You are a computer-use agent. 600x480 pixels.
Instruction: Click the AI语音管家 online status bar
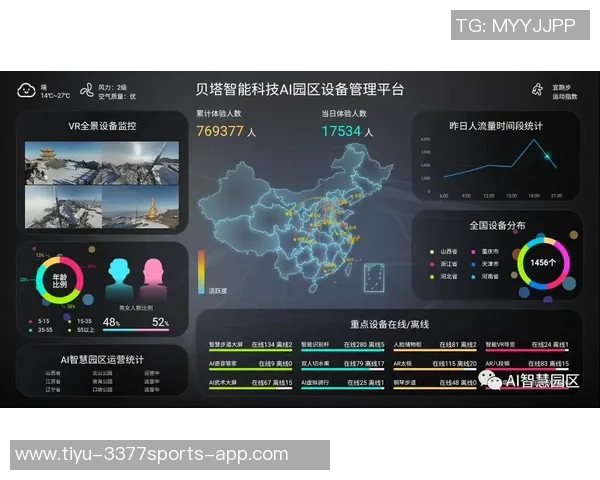click(x=250, y=369)
